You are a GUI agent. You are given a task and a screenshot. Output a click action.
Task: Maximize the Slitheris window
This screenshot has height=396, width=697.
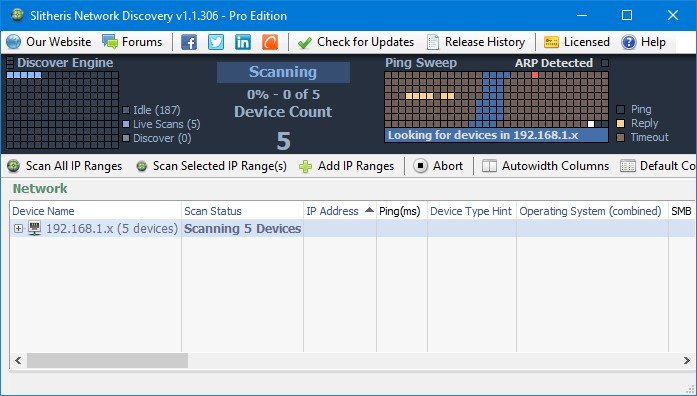pyautogui.click(x=627, y=15)
